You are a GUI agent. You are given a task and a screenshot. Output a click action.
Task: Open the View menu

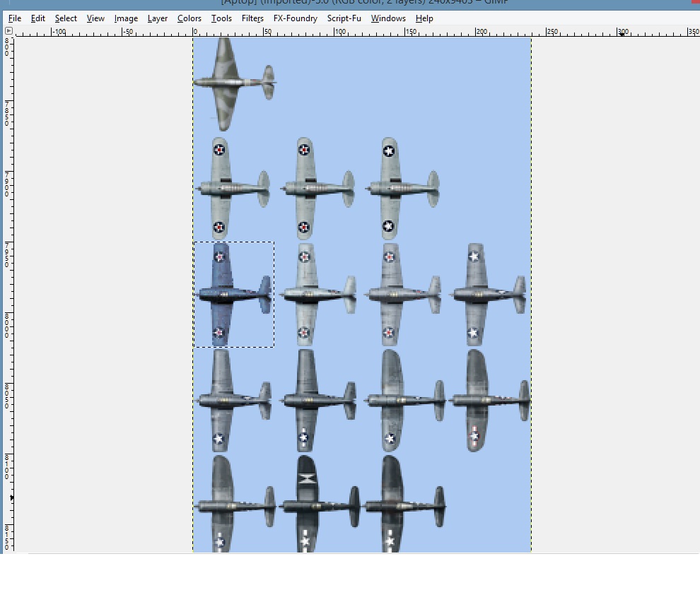coord(95,18)
